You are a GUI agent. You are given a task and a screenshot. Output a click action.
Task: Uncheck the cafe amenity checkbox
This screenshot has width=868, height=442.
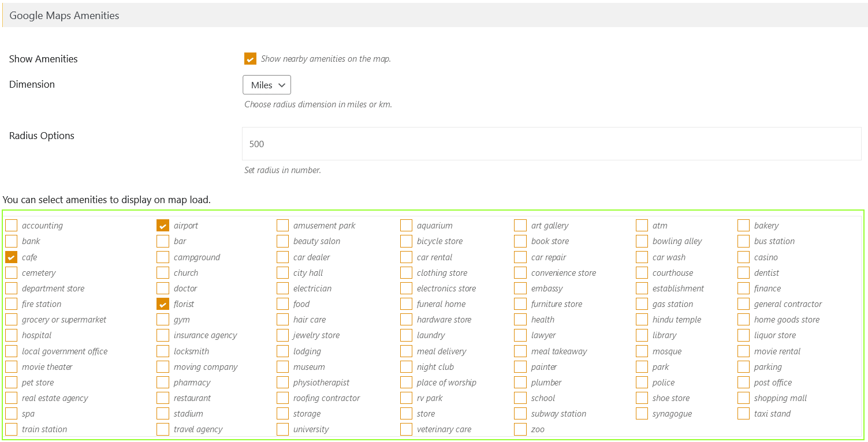(x=12, y=257)
